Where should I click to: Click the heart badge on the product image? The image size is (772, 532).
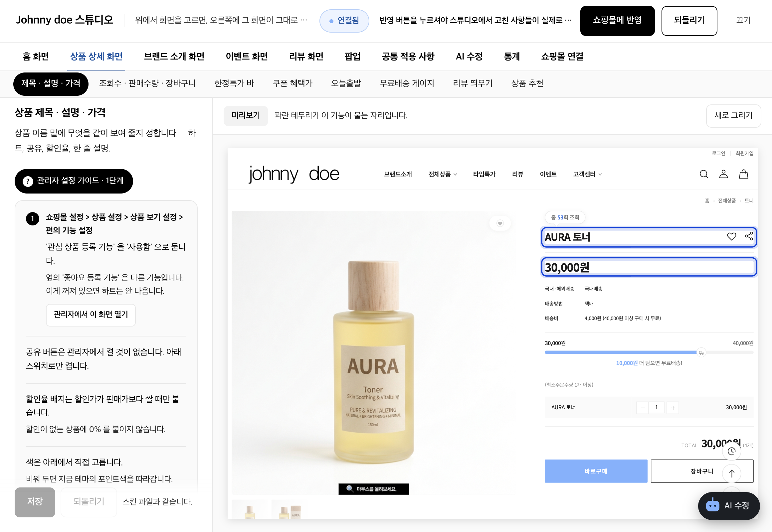pyautogui.click(x=500, y=223)
